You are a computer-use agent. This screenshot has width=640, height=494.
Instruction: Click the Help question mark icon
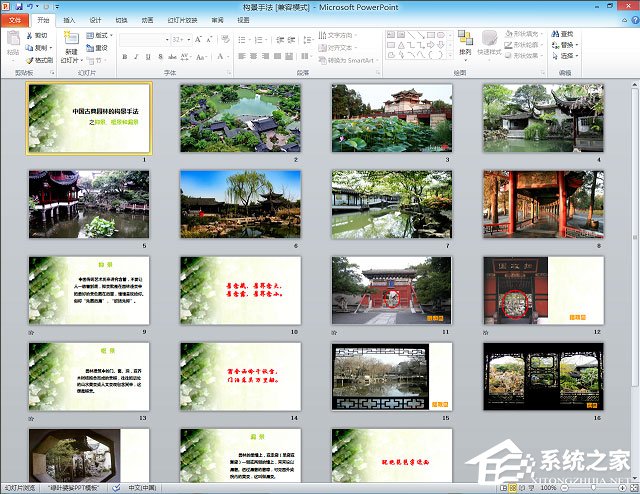631,19
